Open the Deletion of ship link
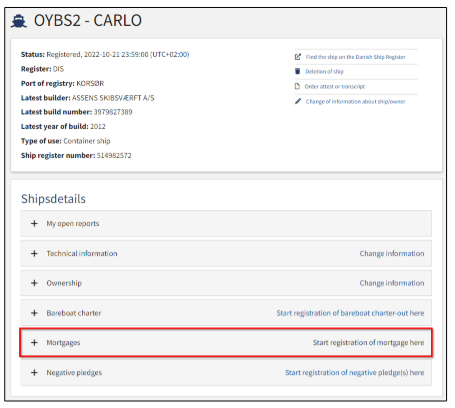 324,71
